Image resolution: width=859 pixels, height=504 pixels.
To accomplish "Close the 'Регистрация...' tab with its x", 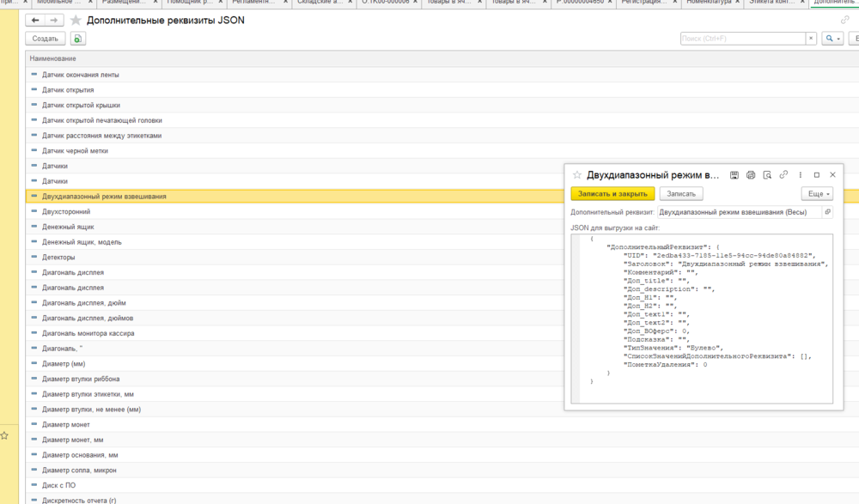I will (675, 3).
